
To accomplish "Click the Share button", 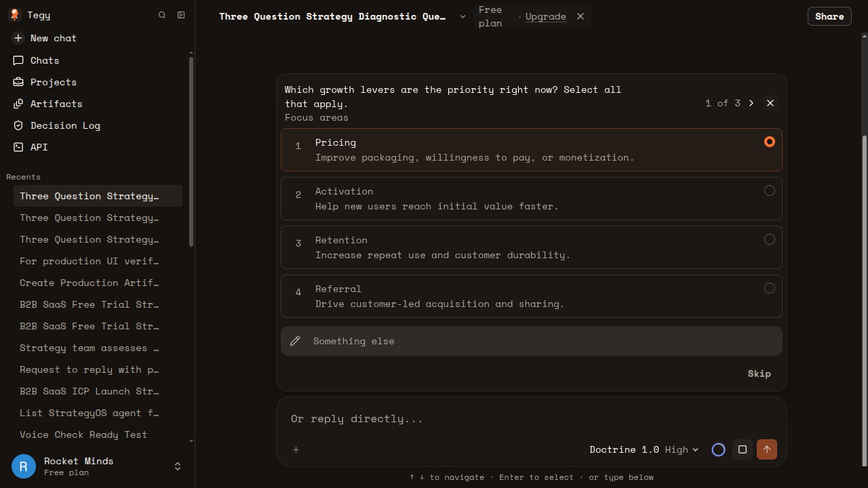I will [829, 16].
